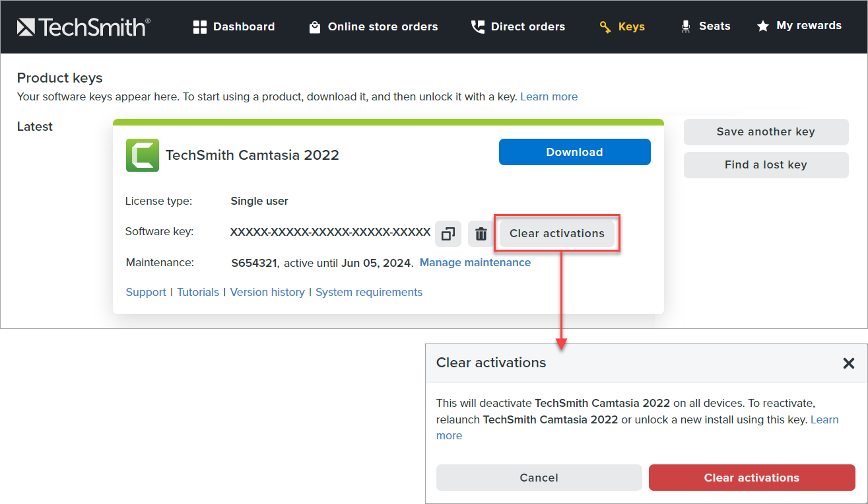Download TechSmith Camtasia 2022
Image resolution: width=868 pixels, height=504 pixels.
click(574, 152)
